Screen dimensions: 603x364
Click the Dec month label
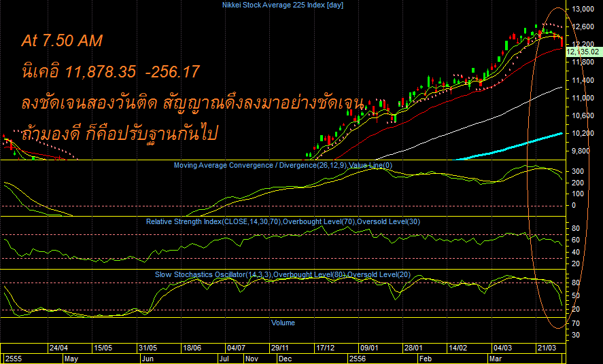[286, 359]
